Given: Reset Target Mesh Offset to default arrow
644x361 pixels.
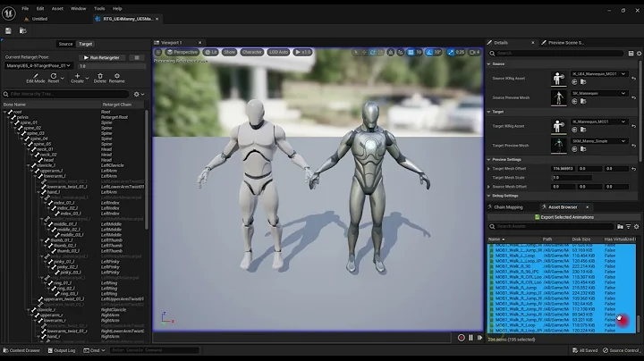Looking at the screenshot, I should (634, 169).
